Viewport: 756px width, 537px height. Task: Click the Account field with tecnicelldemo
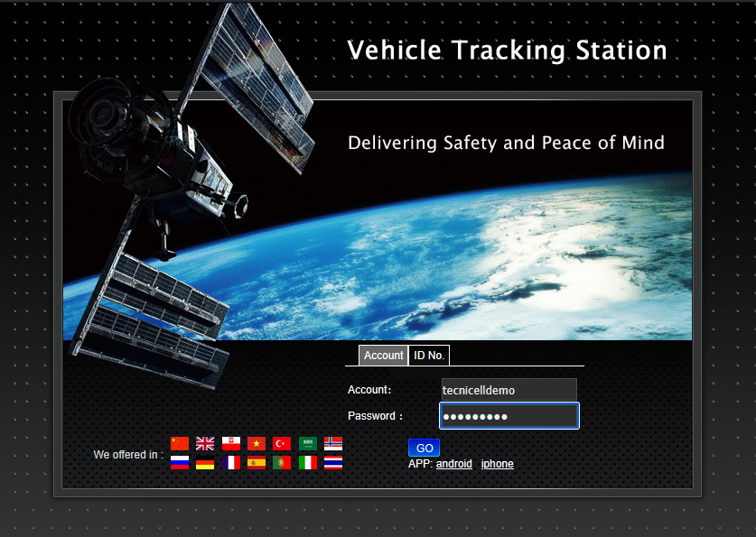pyautogui.click(x=508, y=390)
